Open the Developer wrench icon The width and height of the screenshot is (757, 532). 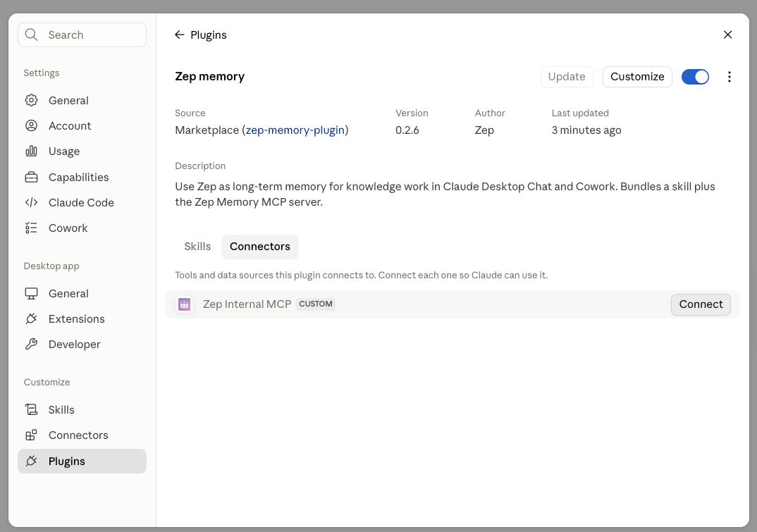click(x=32, y=344)
